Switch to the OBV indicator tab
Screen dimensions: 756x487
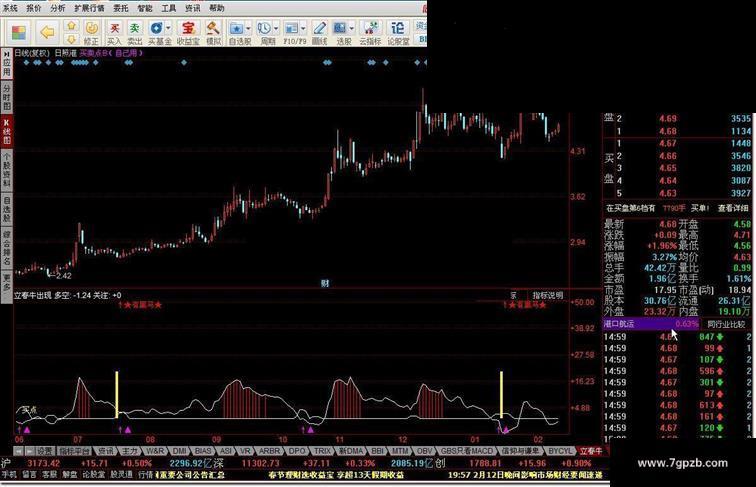coord(425,451)
